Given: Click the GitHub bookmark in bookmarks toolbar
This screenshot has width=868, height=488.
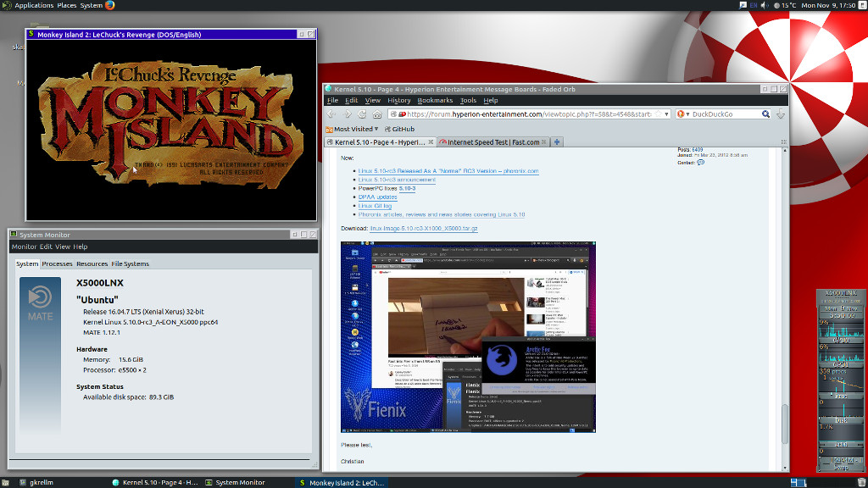Looking at the screenshot, I should [399, 129].
